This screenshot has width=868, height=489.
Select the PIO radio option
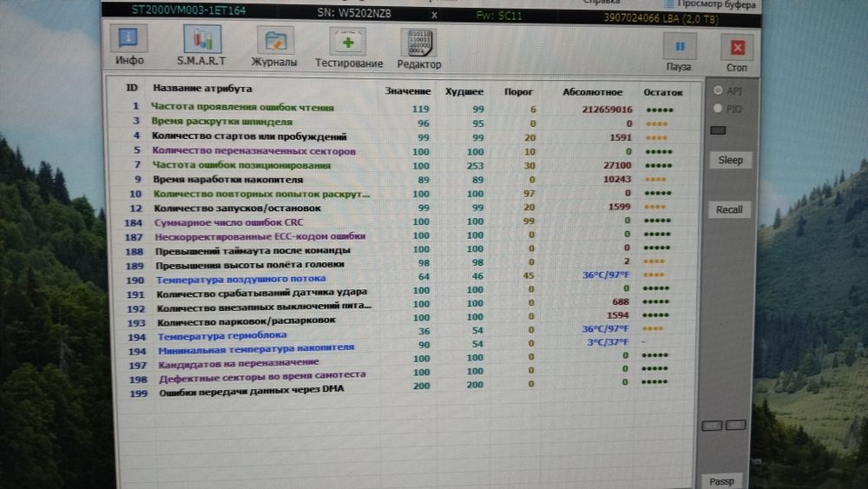[x=718, y=109]
